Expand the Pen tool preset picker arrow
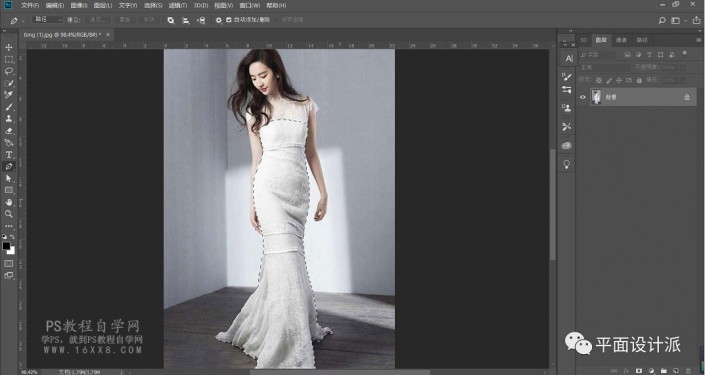 click(x=23, y=21)
